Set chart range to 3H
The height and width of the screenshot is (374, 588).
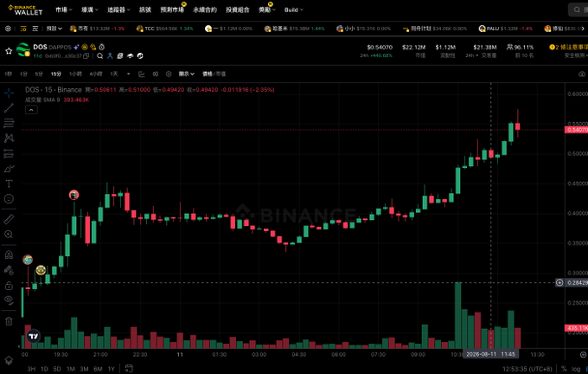tap(31, 369)
